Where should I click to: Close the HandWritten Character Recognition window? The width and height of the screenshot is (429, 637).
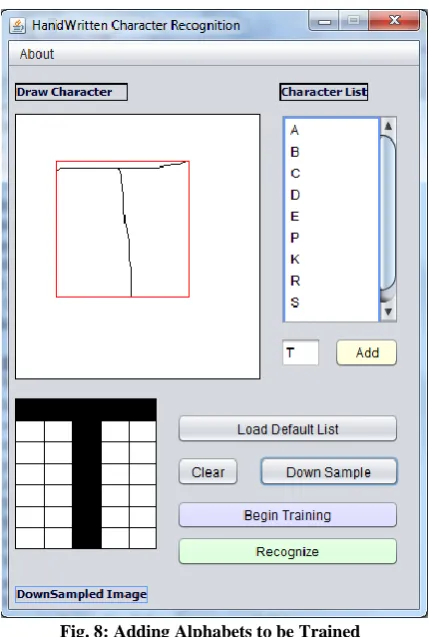tap(394, 20)
